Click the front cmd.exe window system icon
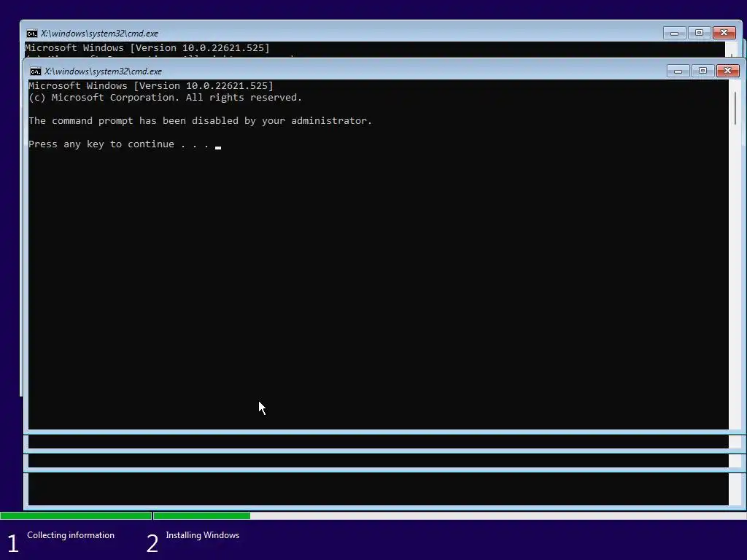The image size is (747, 560). pos(35,71)
